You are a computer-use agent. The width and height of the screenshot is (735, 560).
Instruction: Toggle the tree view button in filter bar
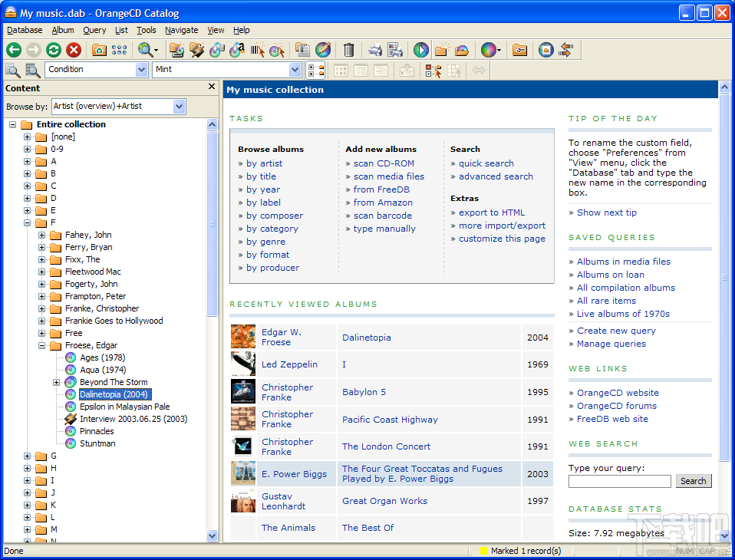point(315,70)
